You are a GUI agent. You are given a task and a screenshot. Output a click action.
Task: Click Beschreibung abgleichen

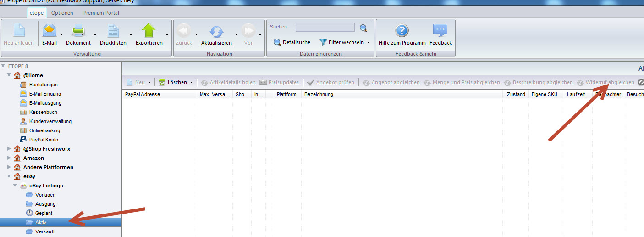(538, 82)
